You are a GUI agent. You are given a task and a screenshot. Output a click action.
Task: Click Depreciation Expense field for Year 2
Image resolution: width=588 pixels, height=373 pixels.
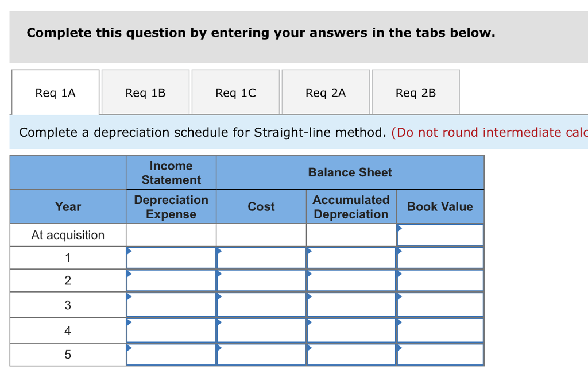pos(171,280)
